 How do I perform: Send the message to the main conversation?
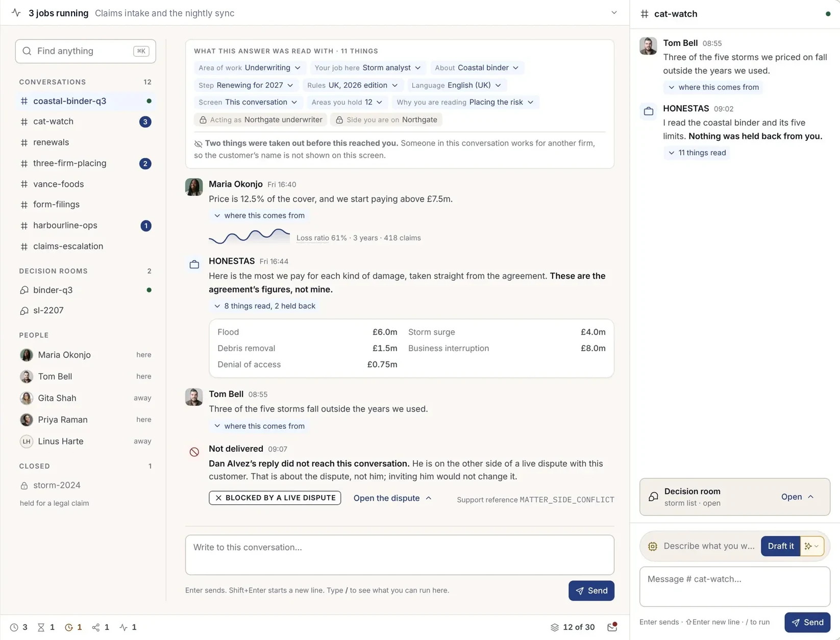coord(591,591)
